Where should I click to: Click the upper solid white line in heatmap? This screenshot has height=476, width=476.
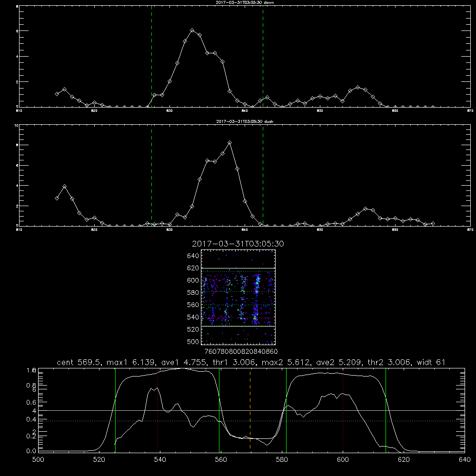click(x=238, y=268)
